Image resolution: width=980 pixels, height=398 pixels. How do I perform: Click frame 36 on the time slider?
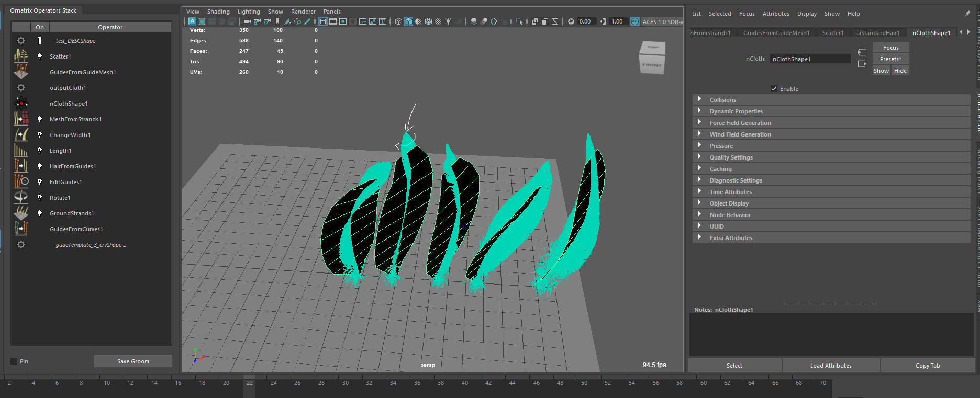pos(417,383)
